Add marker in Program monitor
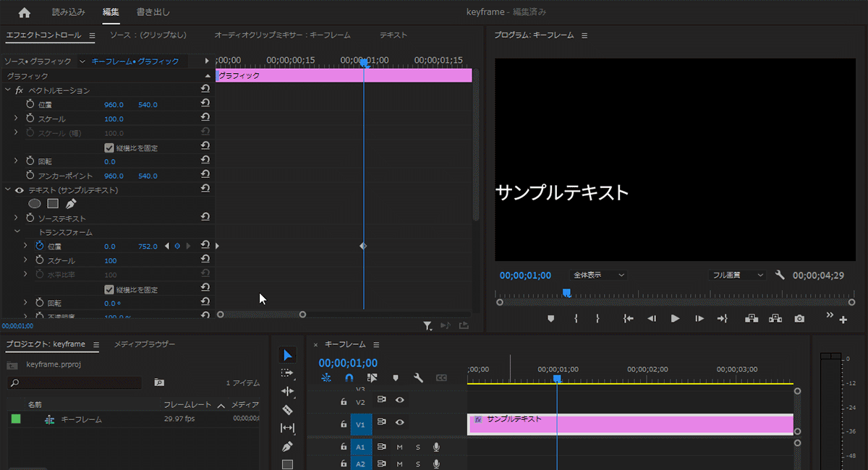This screenshot has height=470, width=868. click(x=551, y=318)
